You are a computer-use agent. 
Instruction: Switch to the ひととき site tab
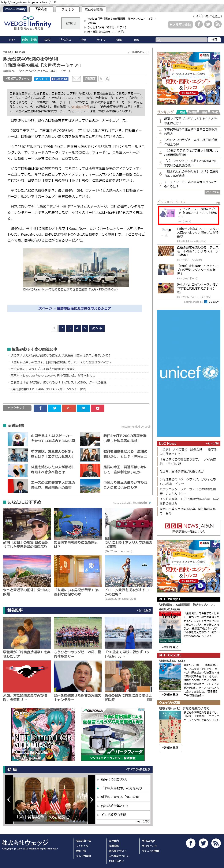[x=67, y=9]
